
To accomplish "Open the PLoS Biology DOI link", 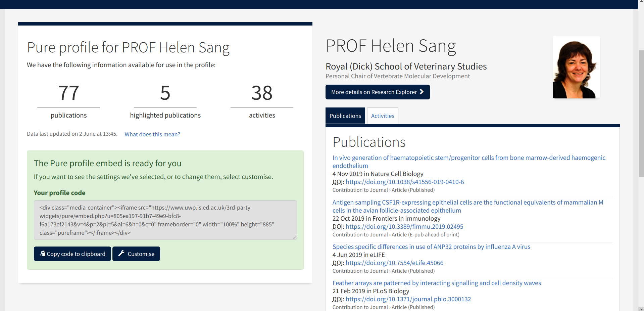I will [x=408, y=299].
